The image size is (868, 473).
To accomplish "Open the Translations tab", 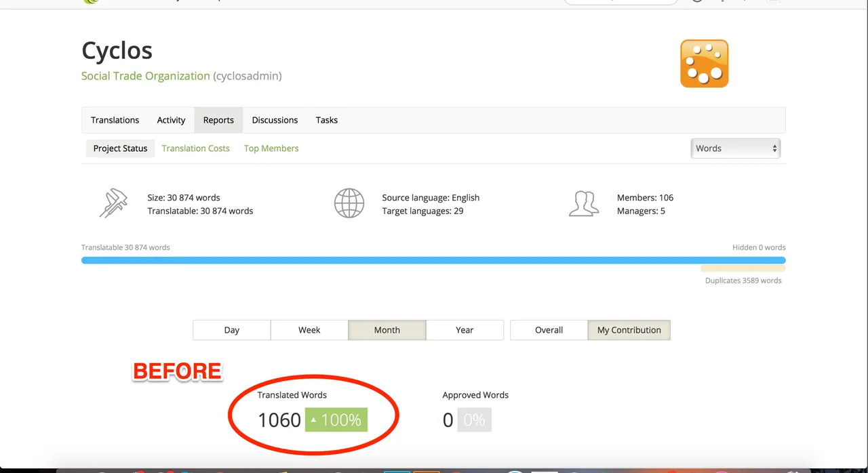I will click(x=115, y=120).
